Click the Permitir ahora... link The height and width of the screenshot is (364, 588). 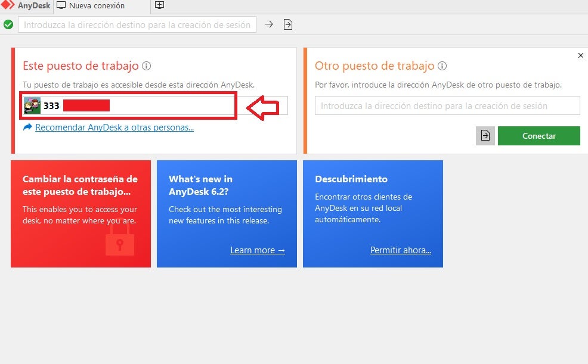click(401, 250)
